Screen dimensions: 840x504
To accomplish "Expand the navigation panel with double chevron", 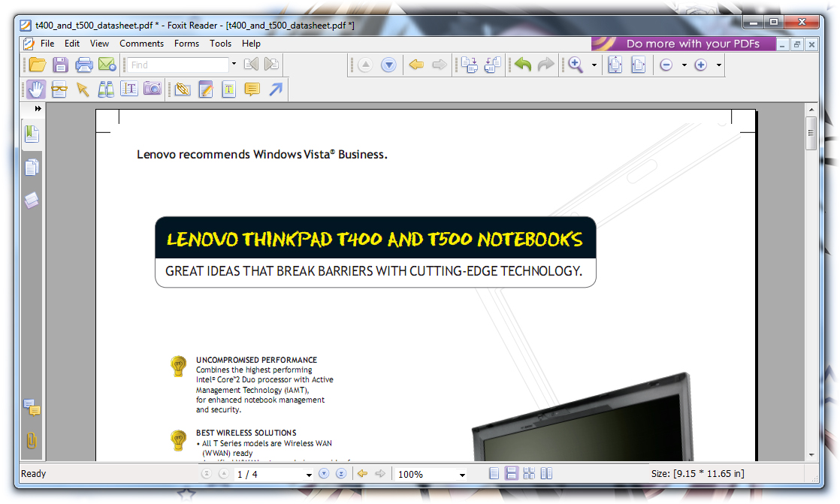I will pos(38,109).
